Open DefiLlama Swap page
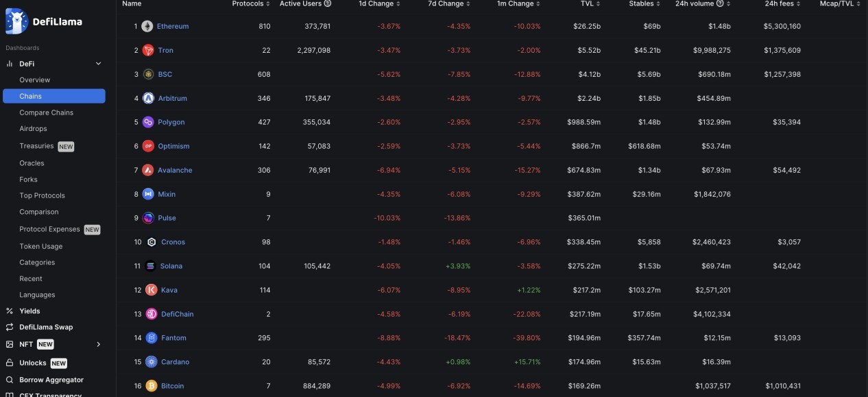This screenshot has height=397, width=868. pyautogui.click(x=46, y=327)
